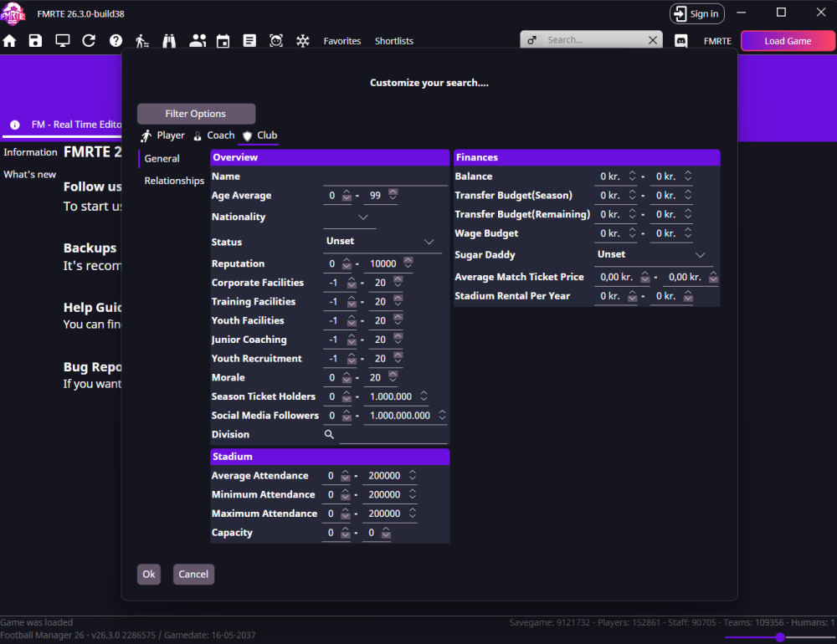The image size is (837, 644).
Task: Select the Player filter tab
Action: click(163, 135)
